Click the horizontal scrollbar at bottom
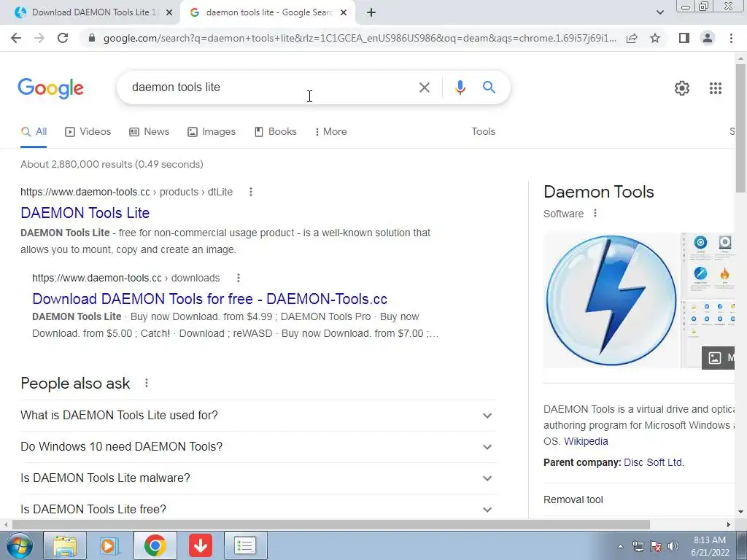Viewport: 747px width, 560px height. [x=330, y=524]
